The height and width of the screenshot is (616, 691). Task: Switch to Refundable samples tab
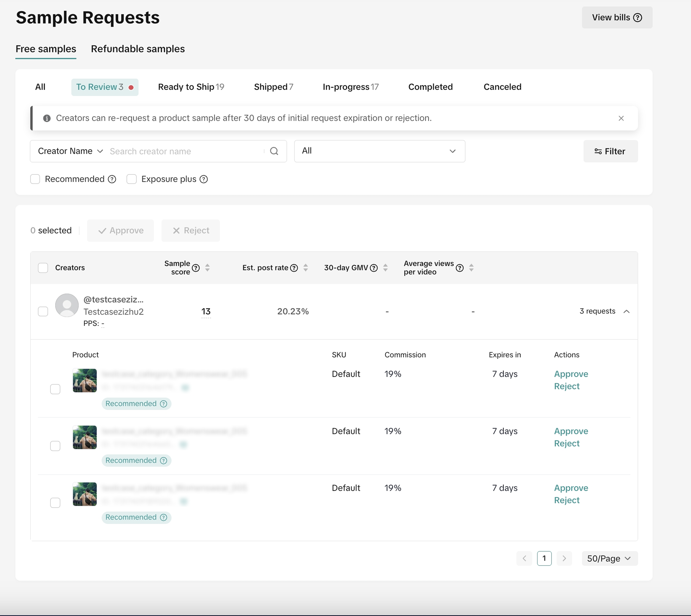coord(138,49)
